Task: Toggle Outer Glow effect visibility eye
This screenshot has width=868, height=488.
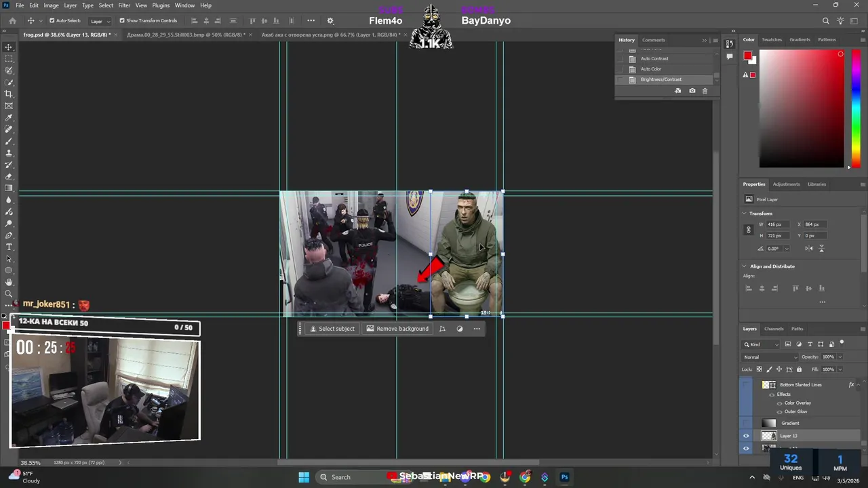Action: click(779, 411)
